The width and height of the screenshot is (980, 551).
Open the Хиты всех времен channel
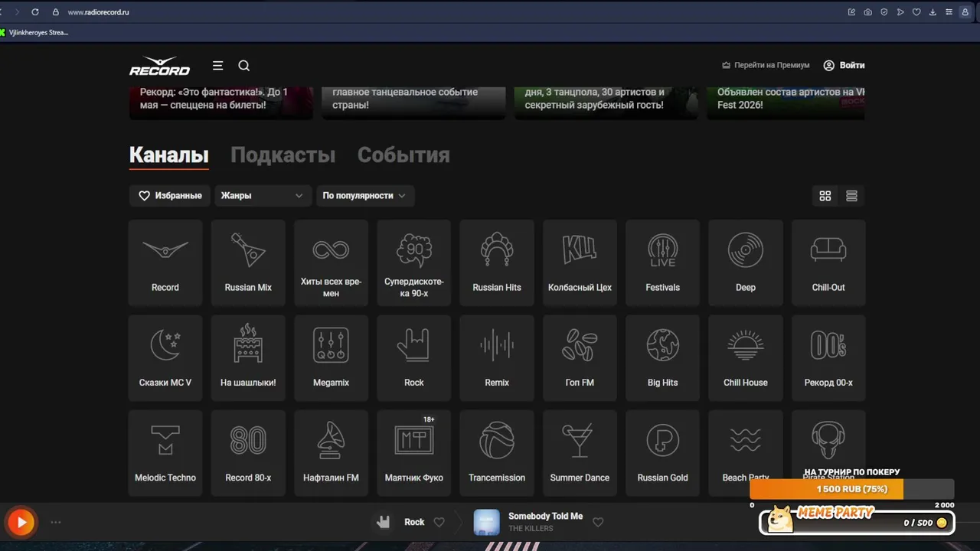point(331,263)
